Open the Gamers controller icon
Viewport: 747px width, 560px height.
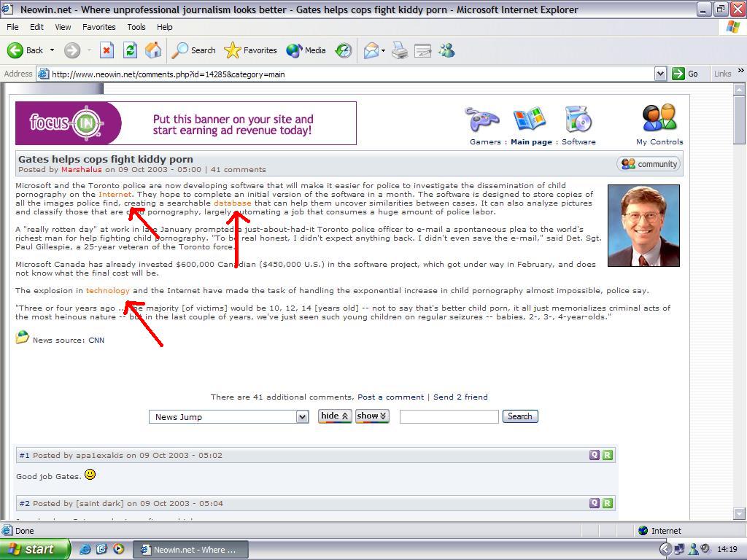[x=483, y=119]
